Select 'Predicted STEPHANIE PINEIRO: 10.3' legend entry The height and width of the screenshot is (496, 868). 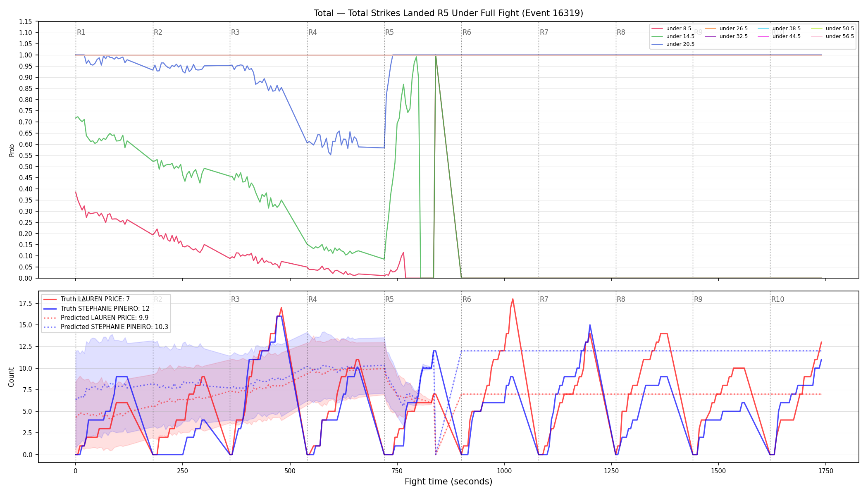[x=114, y=327]
